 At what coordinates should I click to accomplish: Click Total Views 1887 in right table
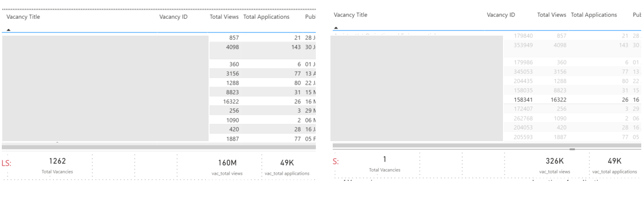pyautogui.click(x=560, y=137)
